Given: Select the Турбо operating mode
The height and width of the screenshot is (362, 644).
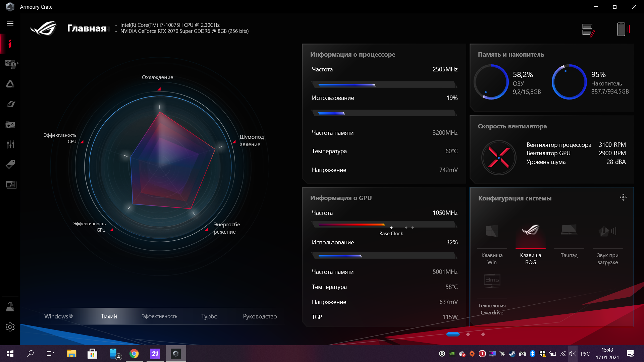Looking at the screenshot, I should [209, 316].
